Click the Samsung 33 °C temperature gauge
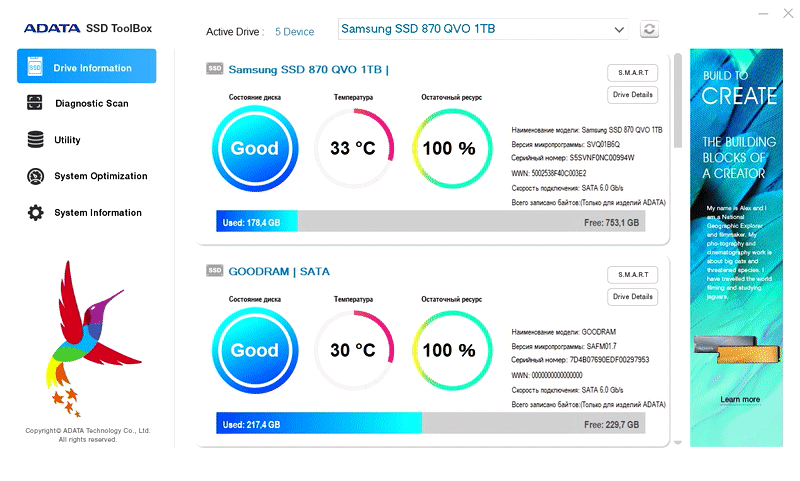Viewport: 800px width, 481px height. tap(353, 148)
